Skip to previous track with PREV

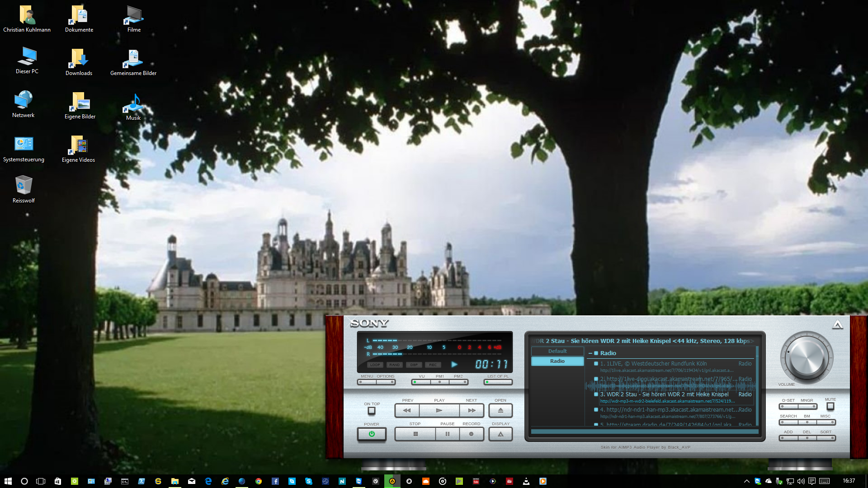(407, 410)
